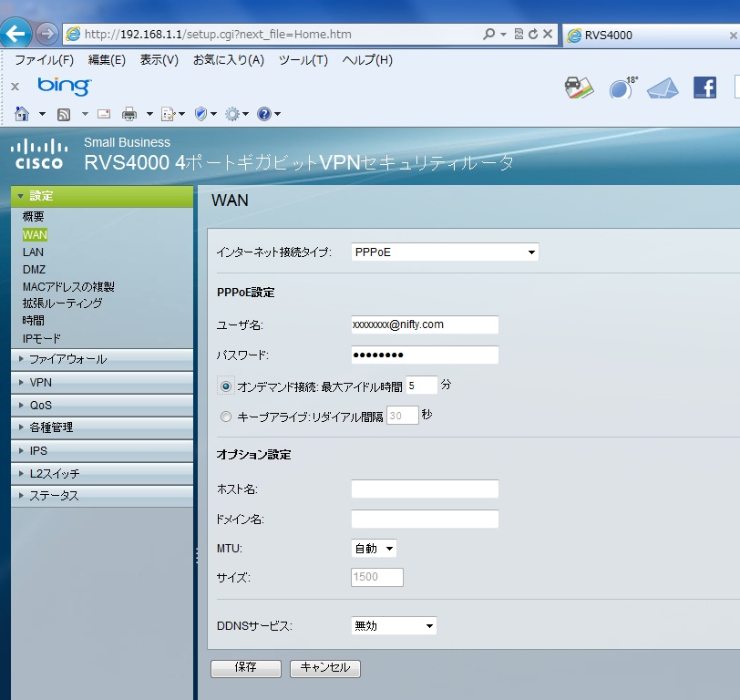This screenshot has width=740, height=700.
Task: Open 時間 settings in sidebar
Action: pyautogui.click(x=33, y=321)
